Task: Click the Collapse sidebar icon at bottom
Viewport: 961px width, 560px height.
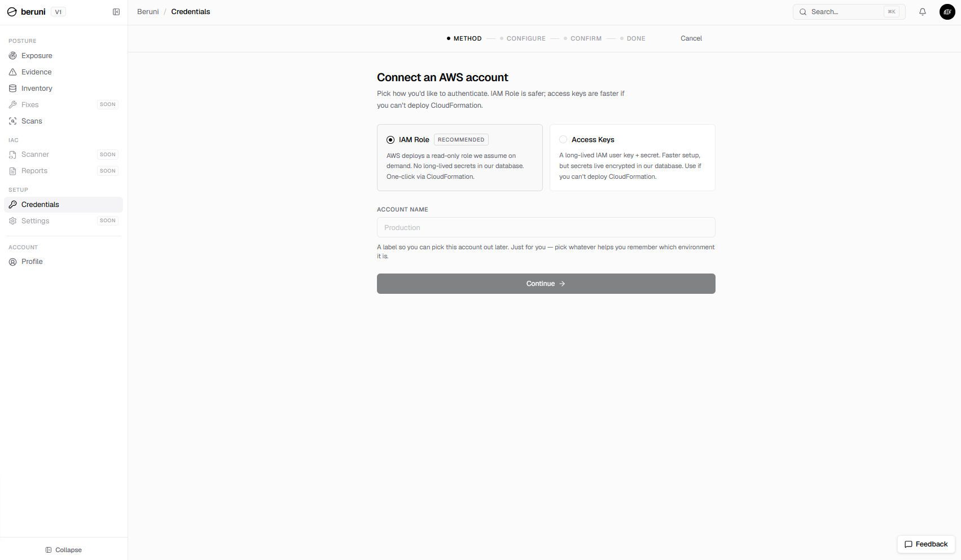Action: (49, 550)
